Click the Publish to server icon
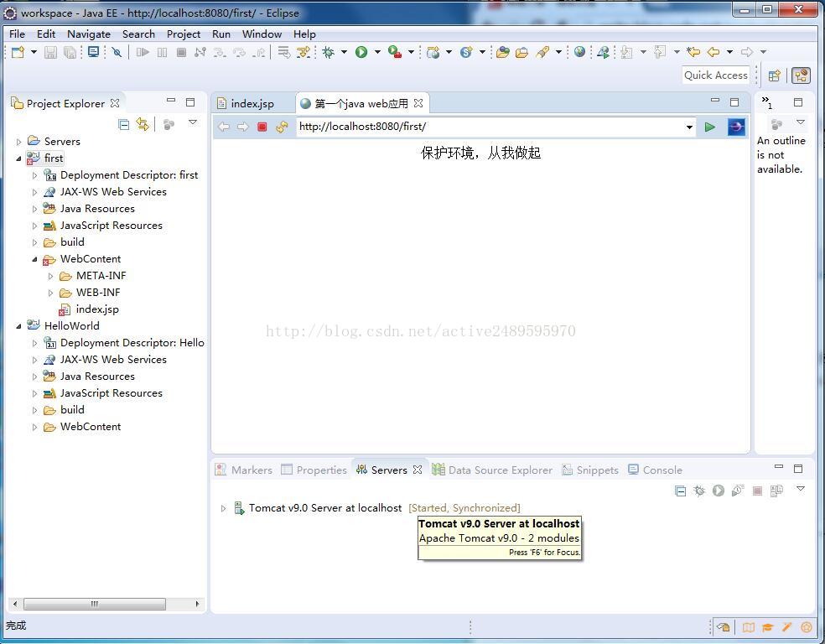 pos(776,491)
